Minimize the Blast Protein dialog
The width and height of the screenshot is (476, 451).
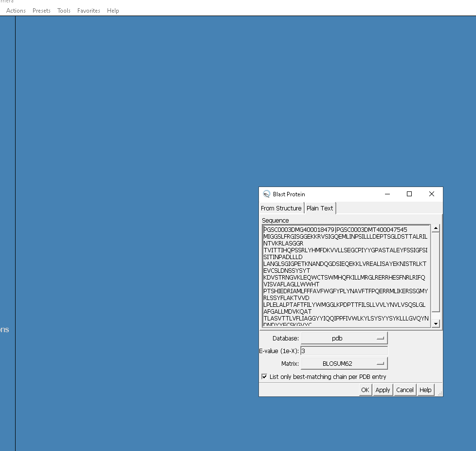coord(387,194)
